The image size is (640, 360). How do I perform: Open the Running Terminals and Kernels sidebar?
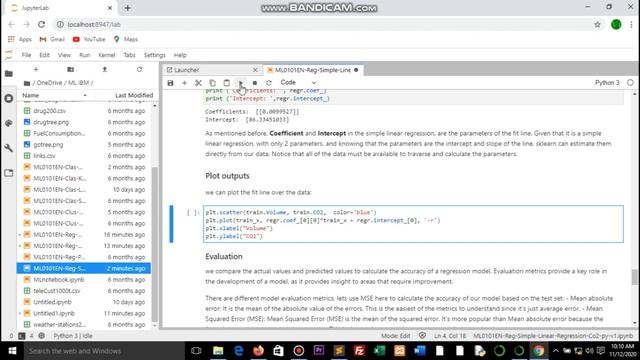point(9,99)
